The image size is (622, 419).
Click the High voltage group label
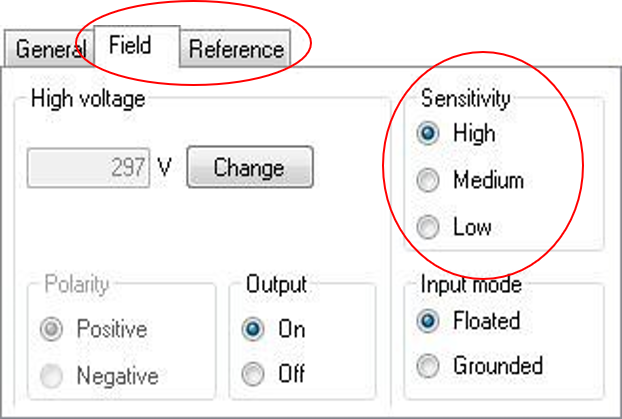pyautogui.click(x=88, y=99)
